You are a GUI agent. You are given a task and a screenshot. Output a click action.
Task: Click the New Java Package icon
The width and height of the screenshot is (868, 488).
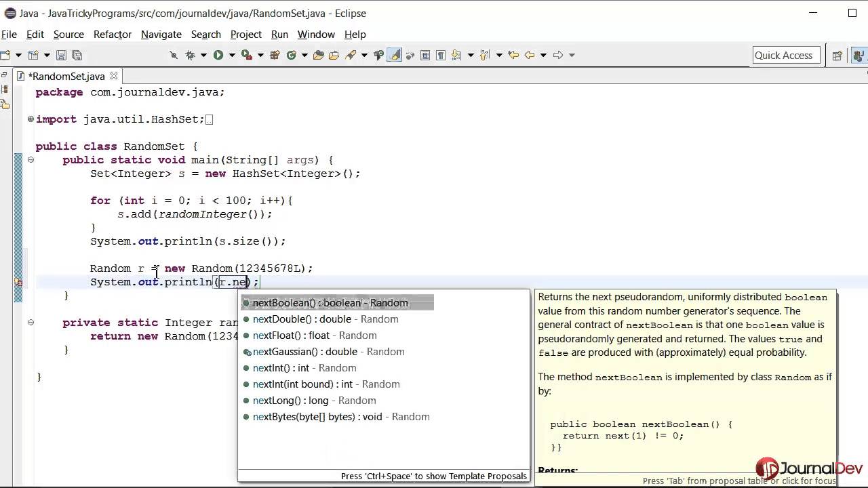pyautogui.click(x=275, y=55)
